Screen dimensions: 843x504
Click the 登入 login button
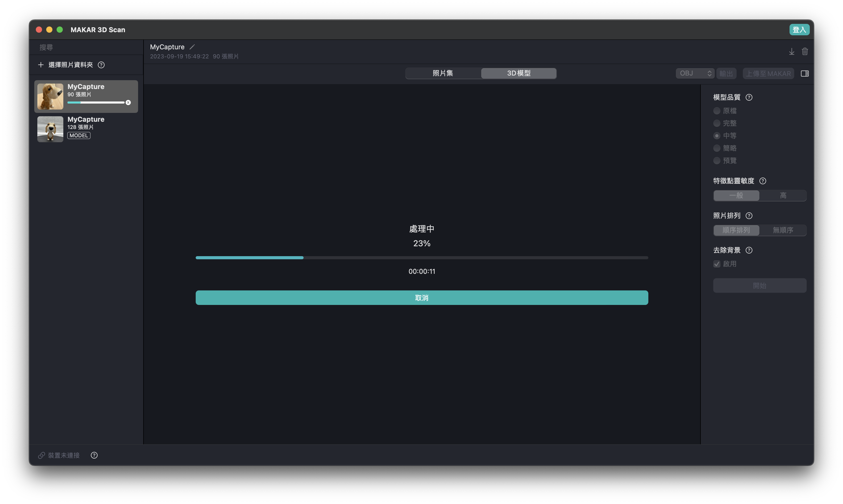coord(799,30)
